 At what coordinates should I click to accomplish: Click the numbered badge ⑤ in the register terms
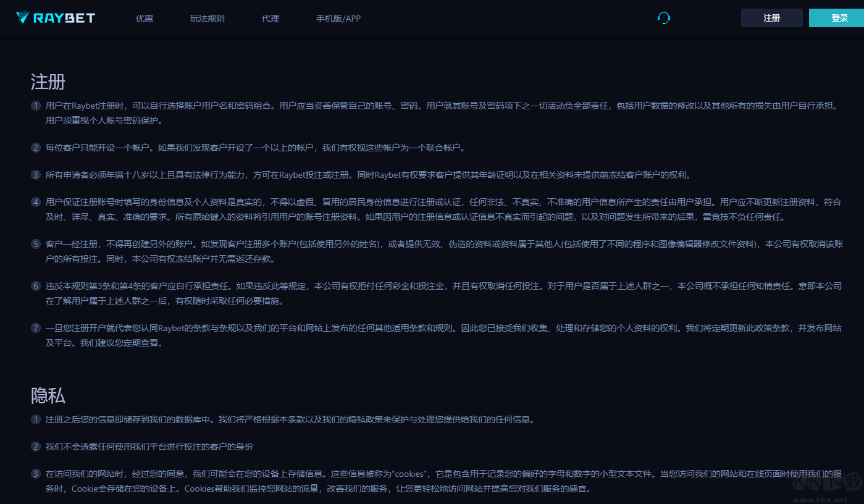click(35, 244)
